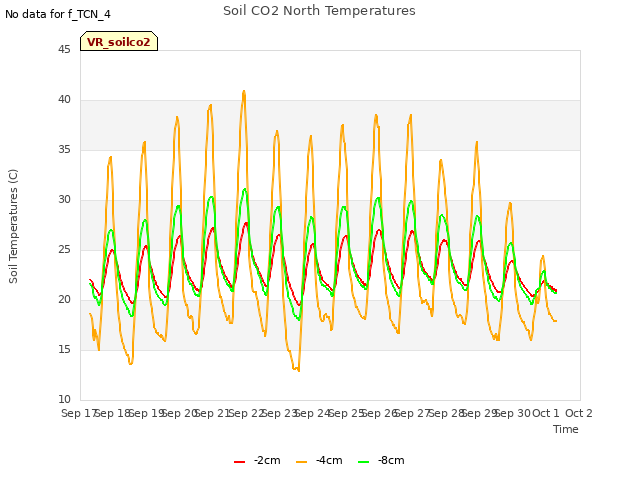The image size is (640, 480).
Task: Click the chart title Soil CO2 North Temperatures
Action: coord(319,11)
